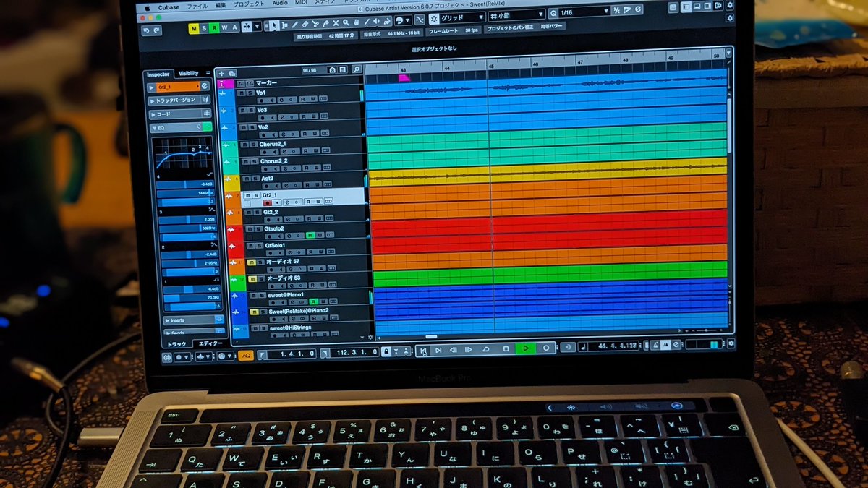Click the pink marker on the marker track
Image resolution: width=868 pixels, height=488 pixels.
404,77
